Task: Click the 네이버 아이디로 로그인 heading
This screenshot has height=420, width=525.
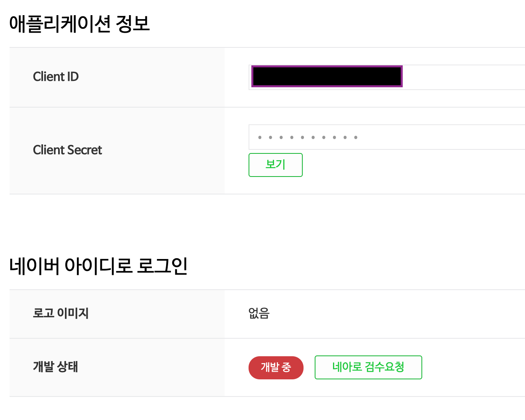Action: tap(98, 266)
